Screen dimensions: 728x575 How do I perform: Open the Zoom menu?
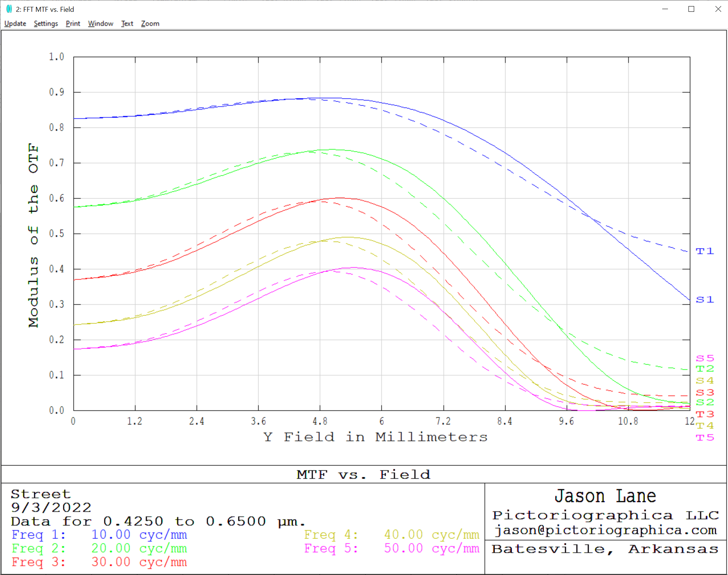[150, 24]
